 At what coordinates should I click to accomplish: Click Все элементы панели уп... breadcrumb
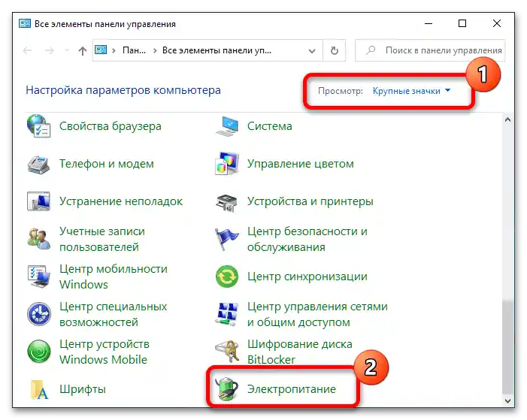pos(217,50)
